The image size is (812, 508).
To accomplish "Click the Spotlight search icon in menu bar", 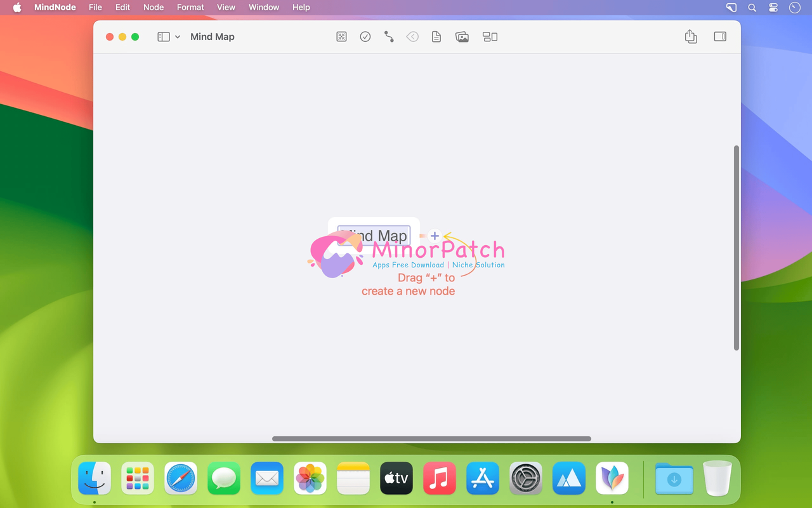I will point(752,8).
